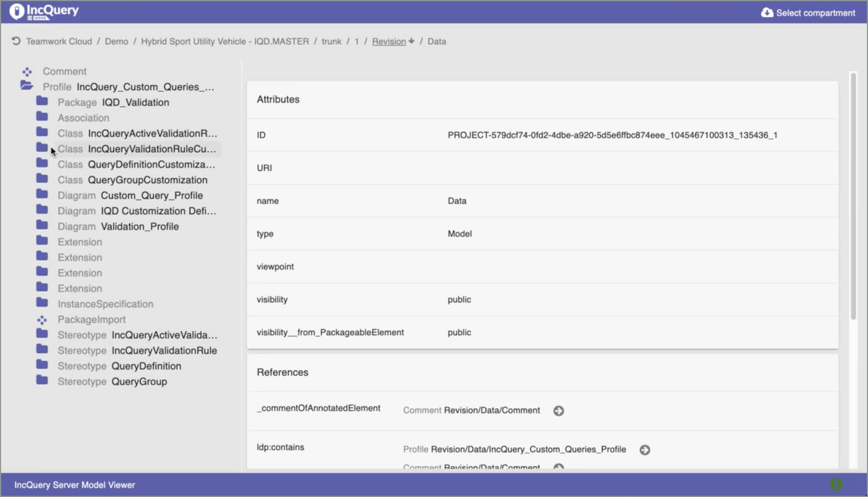Select Class IncQueryActiveValidationR... tree item
This screenshot has width=868, height=497.
click(x=137, y=133)
